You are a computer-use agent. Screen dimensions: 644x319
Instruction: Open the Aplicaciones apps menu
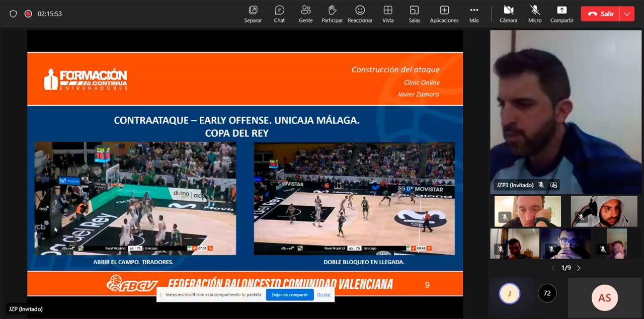444,14
